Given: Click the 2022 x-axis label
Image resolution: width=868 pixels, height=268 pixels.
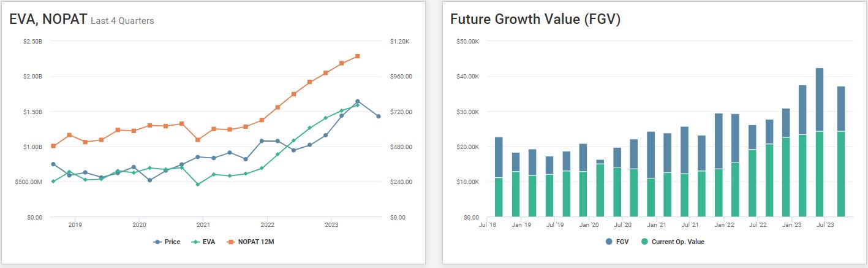Looking at the screenshot, I should point(266,224).
